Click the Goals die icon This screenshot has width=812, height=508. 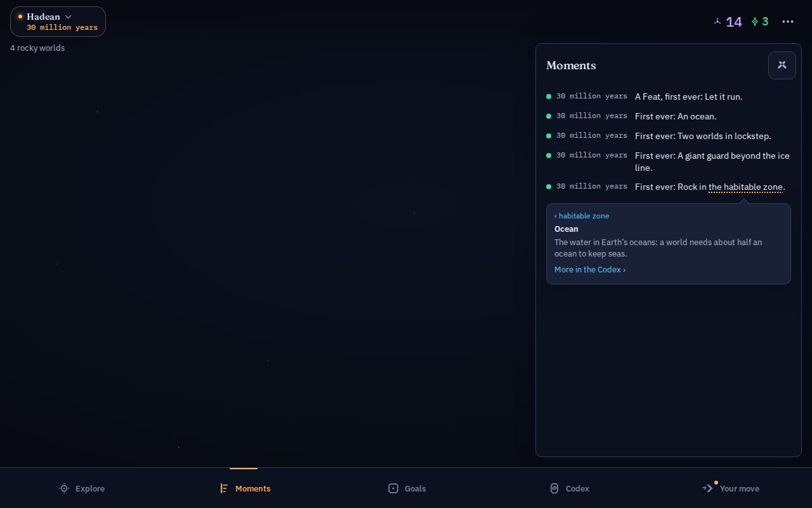[393, 488]
